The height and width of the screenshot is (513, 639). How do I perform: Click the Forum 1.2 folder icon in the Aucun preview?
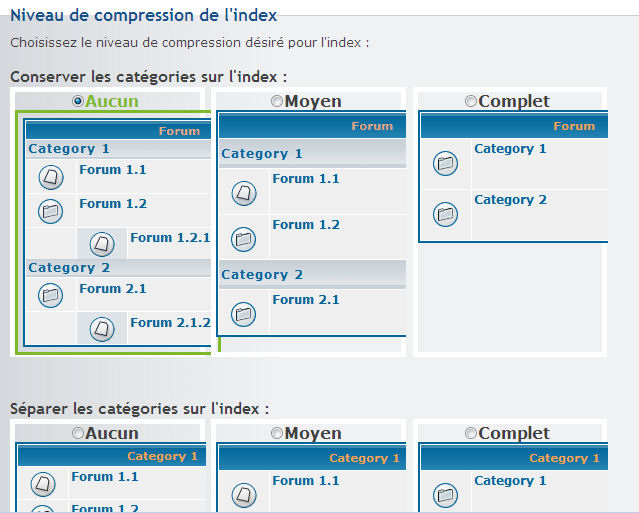click(x=51, y=211)
